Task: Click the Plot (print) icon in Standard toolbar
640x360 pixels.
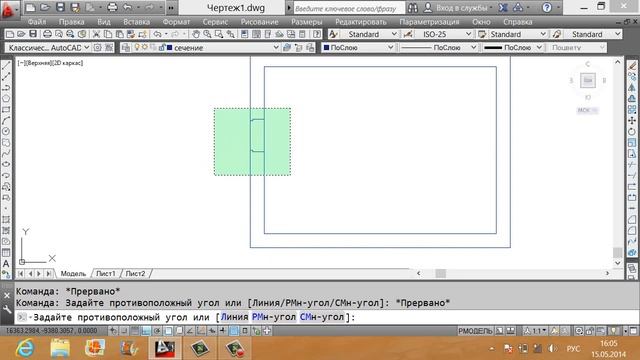Action: 47,34
